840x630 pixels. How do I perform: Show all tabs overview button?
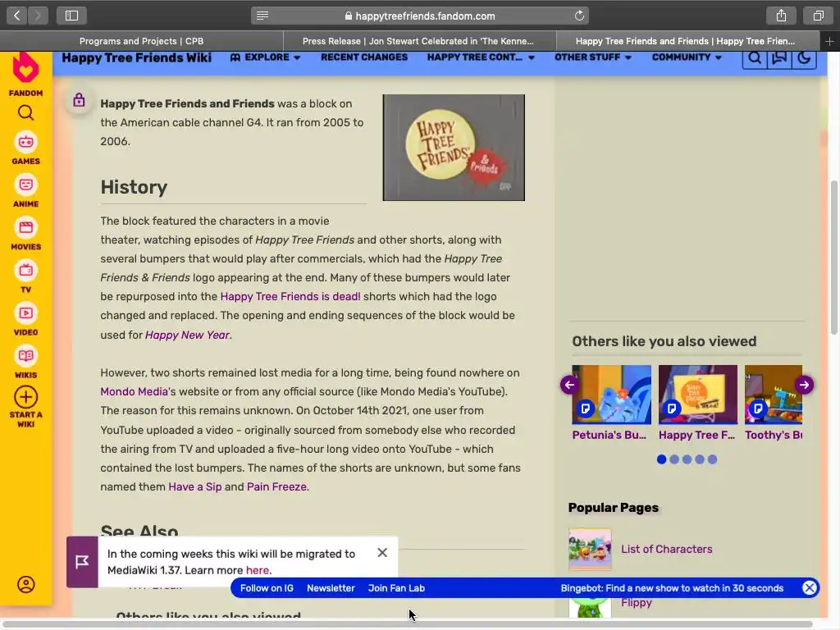[818, 16]
